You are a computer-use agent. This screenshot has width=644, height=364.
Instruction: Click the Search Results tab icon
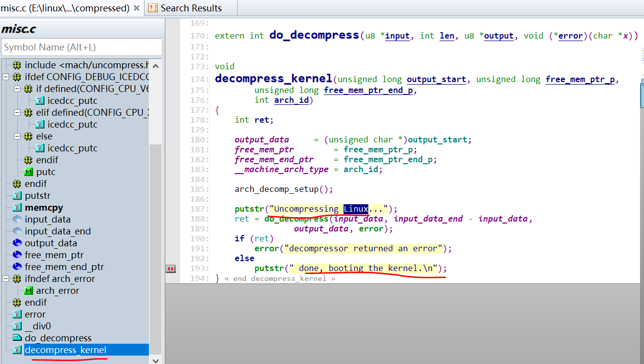point(153,8)
